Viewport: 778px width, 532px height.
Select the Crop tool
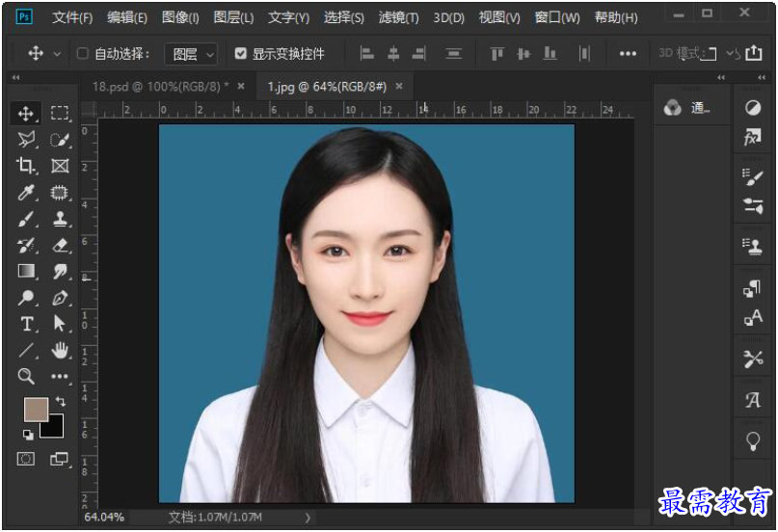point(26,166)
